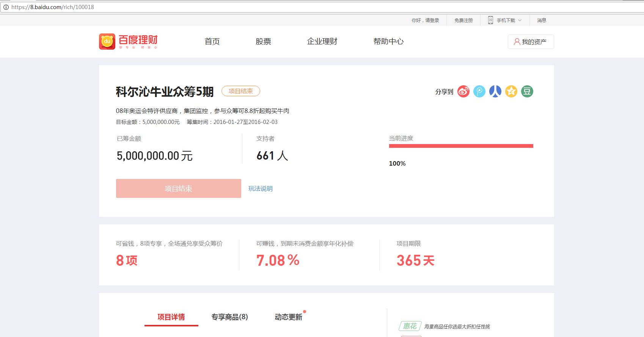Click the 08年奥运会特许供应商 description line

coord(203,111)
